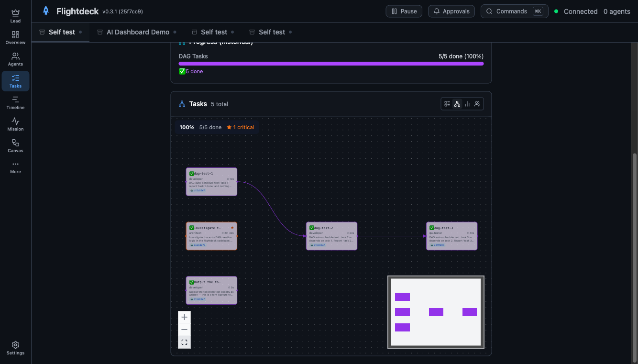
Task: Toggle the DAG graph view of tasks
Action: tap(457, 104)
